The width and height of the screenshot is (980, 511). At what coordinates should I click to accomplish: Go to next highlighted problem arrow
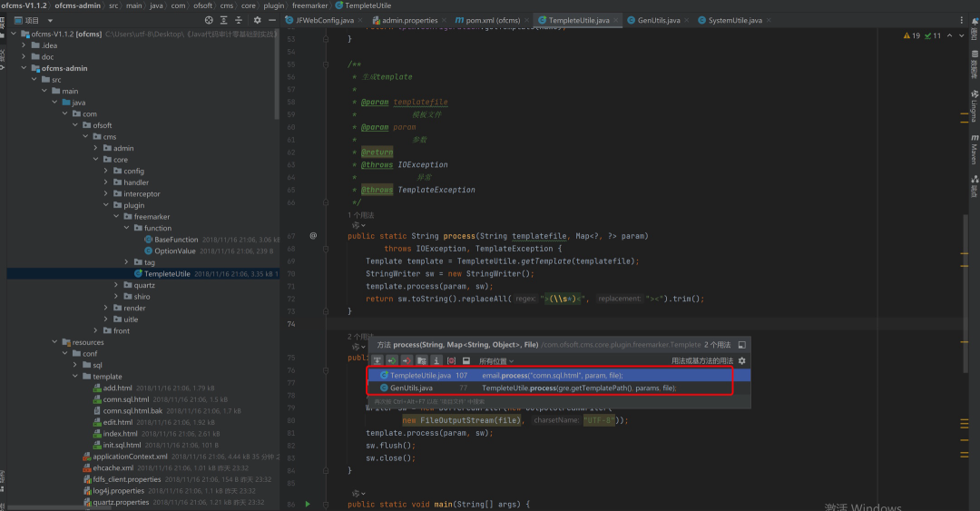point(961,35)
